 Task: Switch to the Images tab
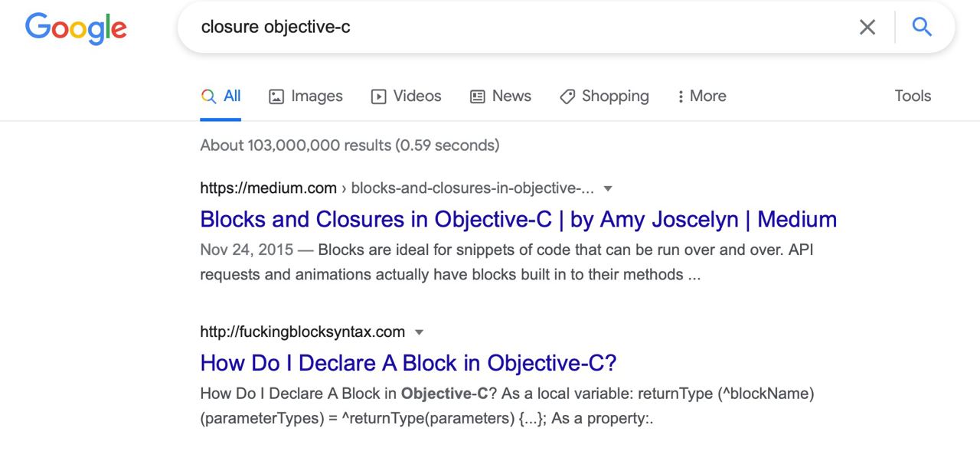pos(305,96)
